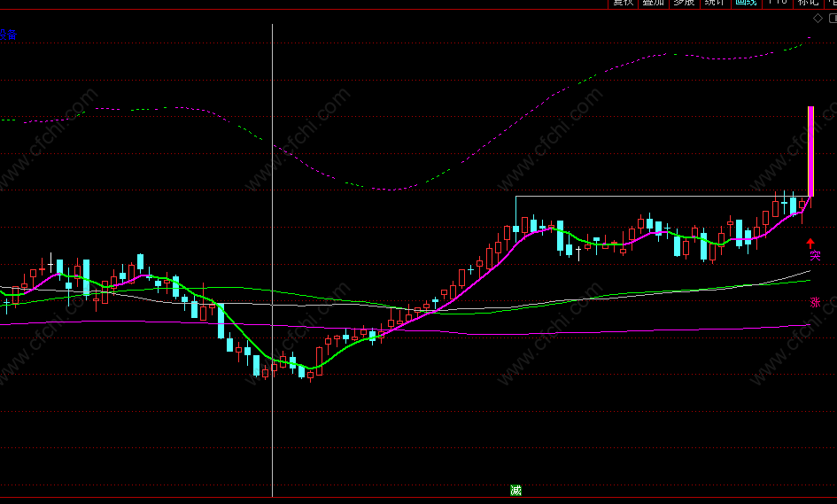Open the F10 company info button
Image resolution: width=837 pixels, height=504 pixels.
point(778,4)
